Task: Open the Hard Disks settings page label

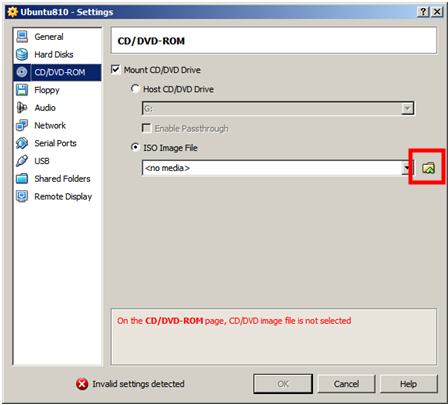Action: [x=54, y=54]
